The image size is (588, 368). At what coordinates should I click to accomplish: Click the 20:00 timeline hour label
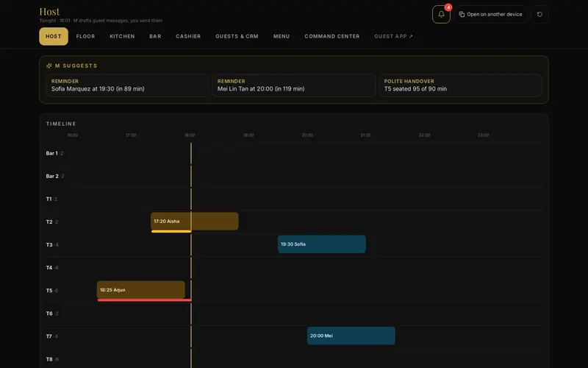tap(307, 135)
